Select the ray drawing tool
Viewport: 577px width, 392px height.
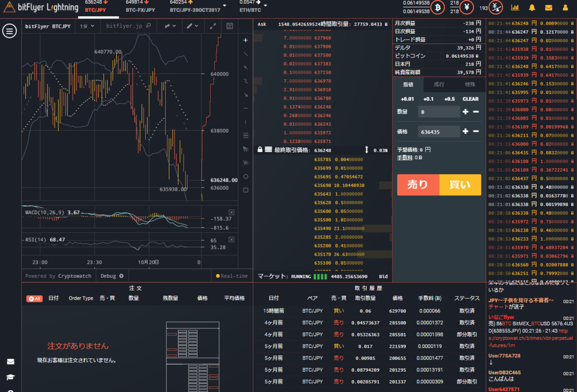(x=246, y=68)
